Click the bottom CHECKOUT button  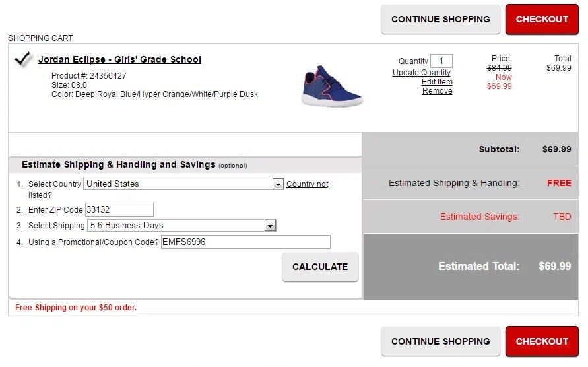(542, 341)
